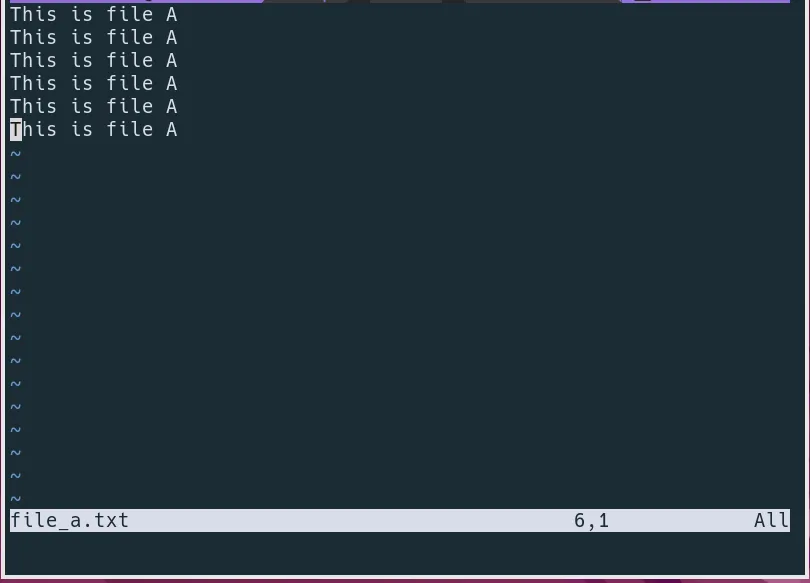Click the 6,1 cursor position indicator
Image resolution: width=810 pixels, height=583 pixels.
pos(591,520)
